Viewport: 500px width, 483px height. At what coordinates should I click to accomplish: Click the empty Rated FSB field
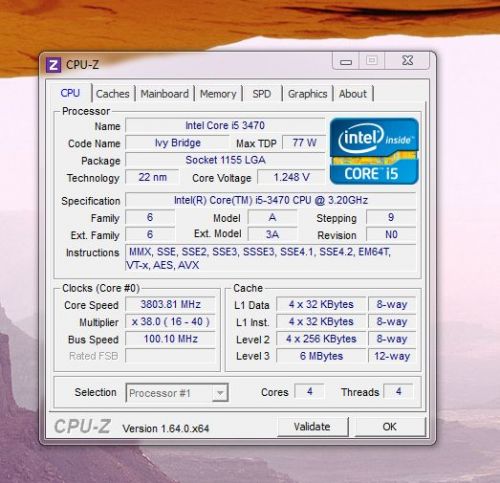coord(170,356)
